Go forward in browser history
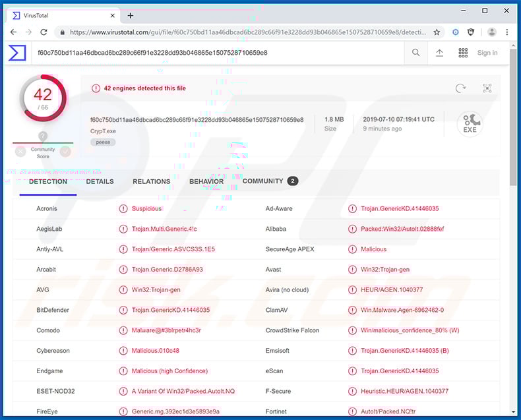Image resolution: width=521 pixels, height=420 pixels. click(28, 32)
